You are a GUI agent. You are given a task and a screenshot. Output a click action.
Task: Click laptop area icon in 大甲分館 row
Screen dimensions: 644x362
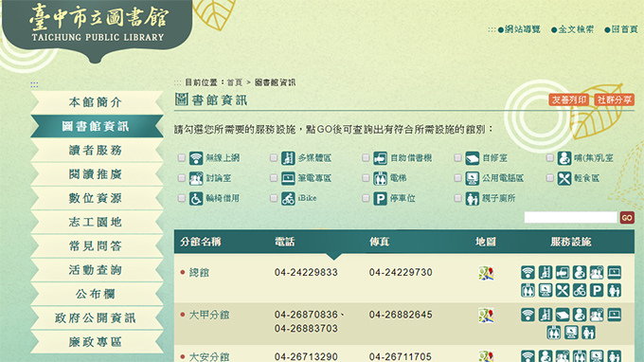tap(614, 316)
